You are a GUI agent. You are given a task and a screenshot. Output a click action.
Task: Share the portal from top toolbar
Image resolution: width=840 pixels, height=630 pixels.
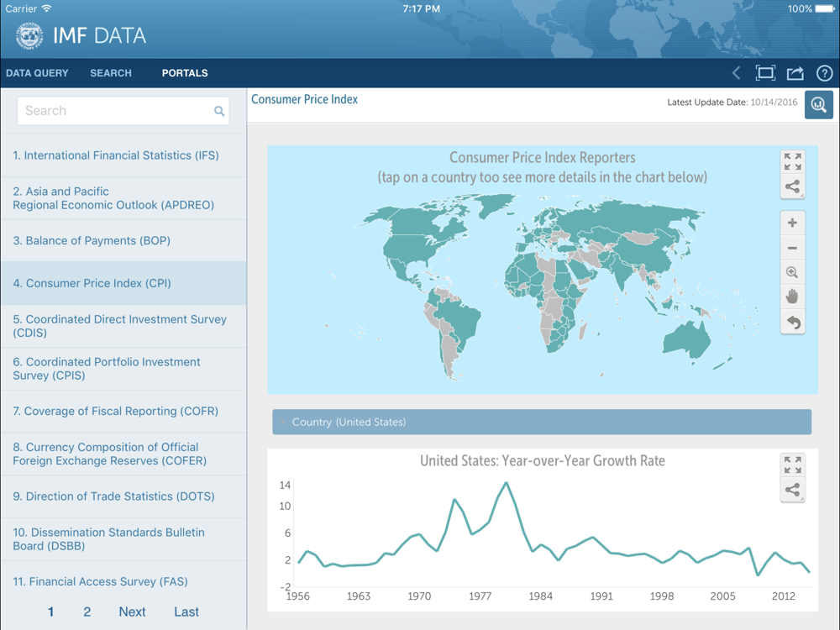795,73
